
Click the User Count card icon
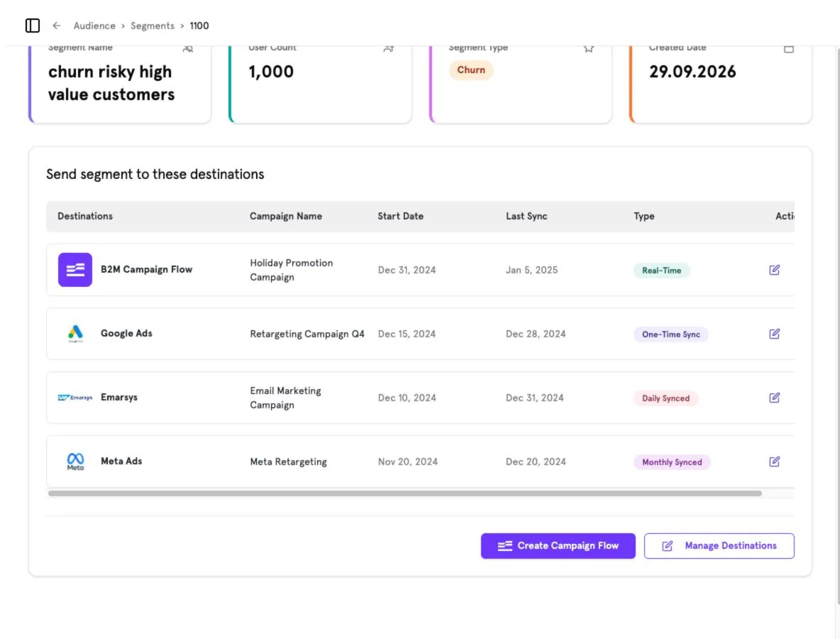[389, 49]
